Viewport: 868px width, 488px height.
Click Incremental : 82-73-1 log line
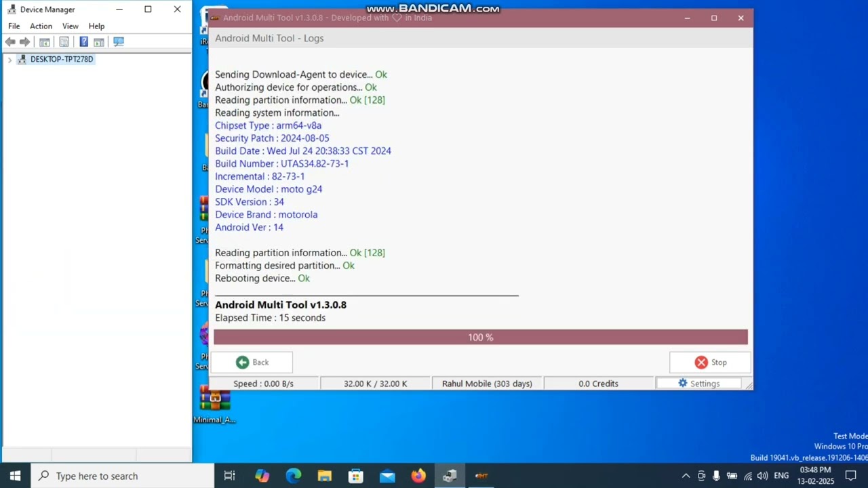point(260,177)
